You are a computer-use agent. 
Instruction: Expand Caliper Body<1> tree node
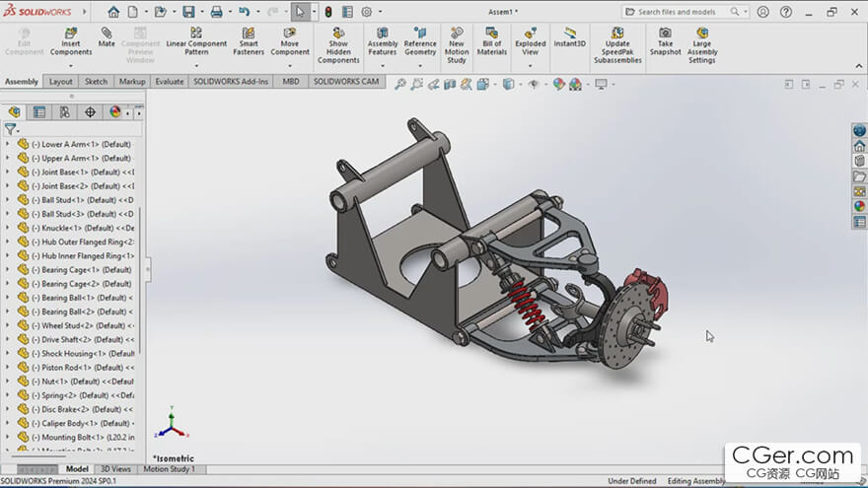pos(7,423)
